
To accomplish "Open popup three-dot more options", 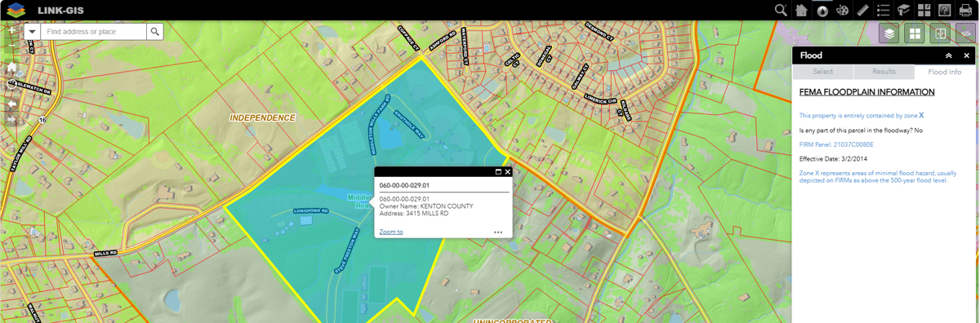I will (498, 232).
